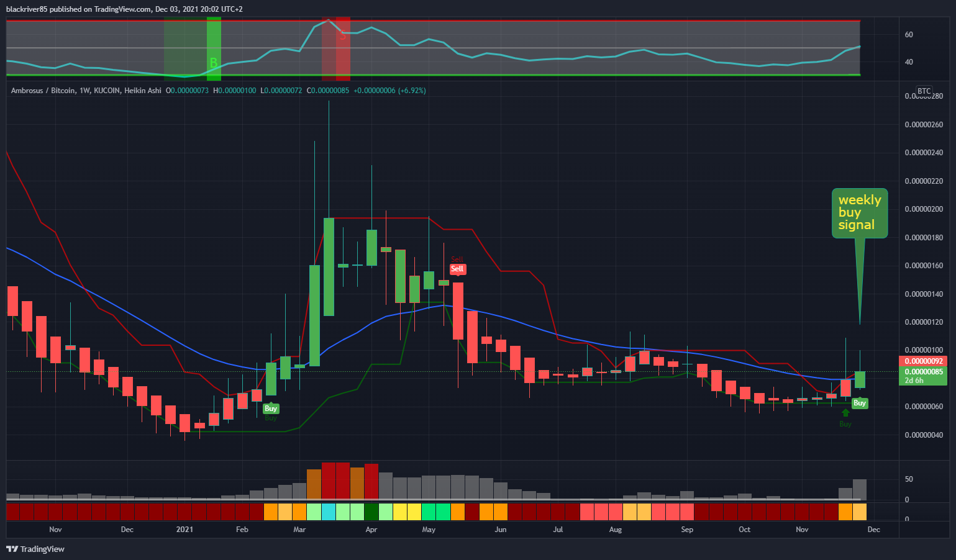This screenshot has height=560, width=956.
Task: Click the May label on time axis
Action: pos(429,530)
